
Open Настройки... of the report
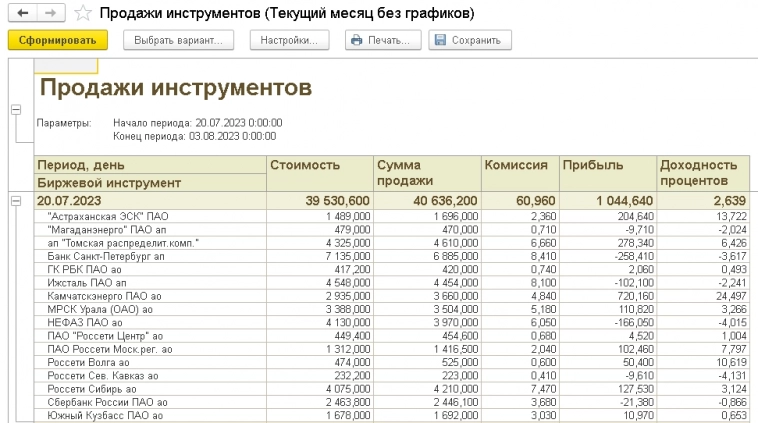click(289, 40)
